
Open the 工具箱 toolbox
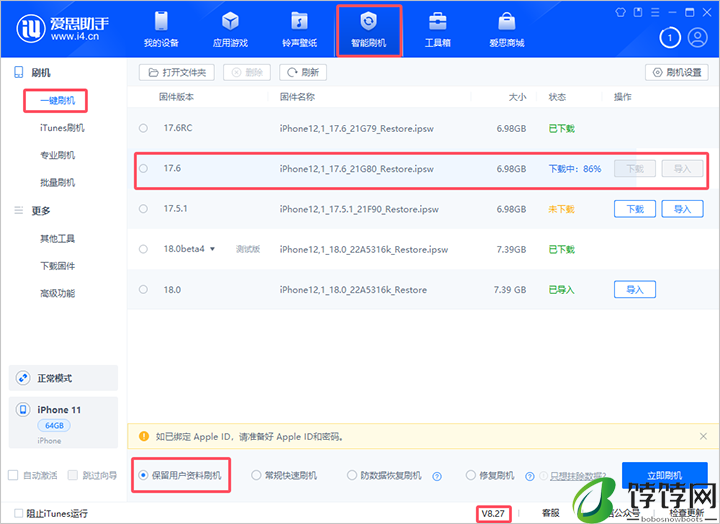coord(438,30)
